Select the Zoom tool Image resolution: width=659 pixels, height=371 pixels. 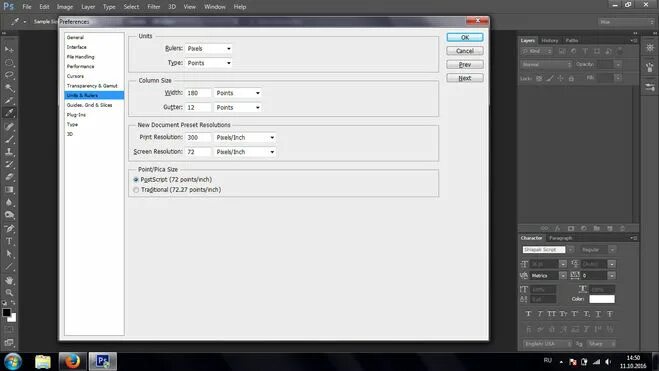point(9,292)
